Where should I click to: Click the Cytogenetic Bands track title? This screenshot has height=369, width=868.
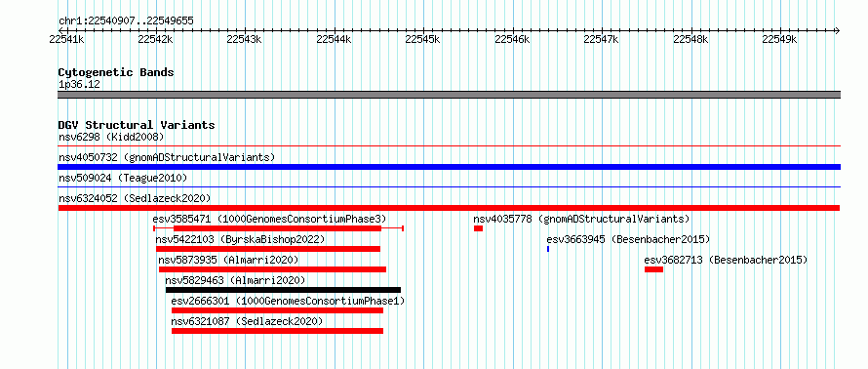[x=116, y=72]
